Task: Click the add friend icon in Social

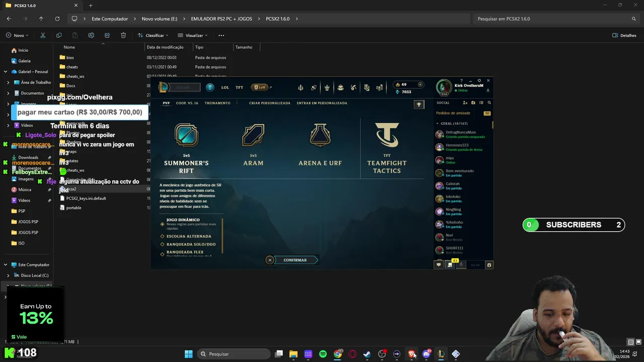Action: point(465,103)
